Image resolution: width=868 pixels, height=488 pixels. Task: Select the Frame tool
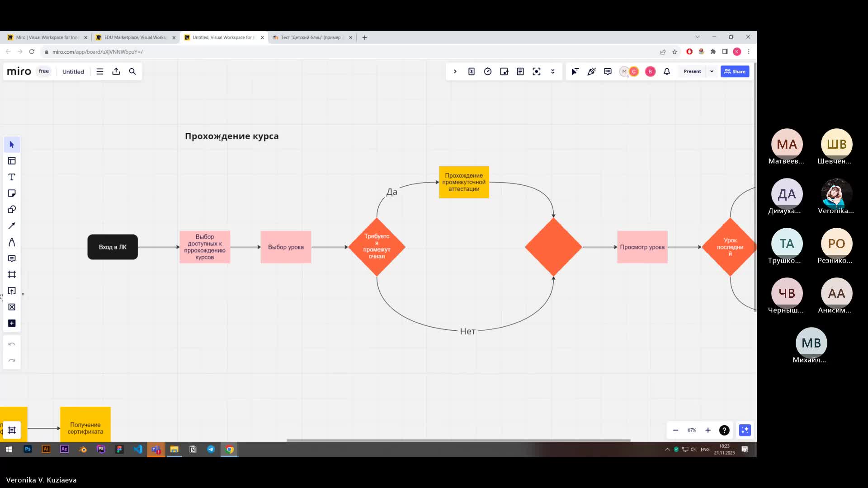coord(12,275)
